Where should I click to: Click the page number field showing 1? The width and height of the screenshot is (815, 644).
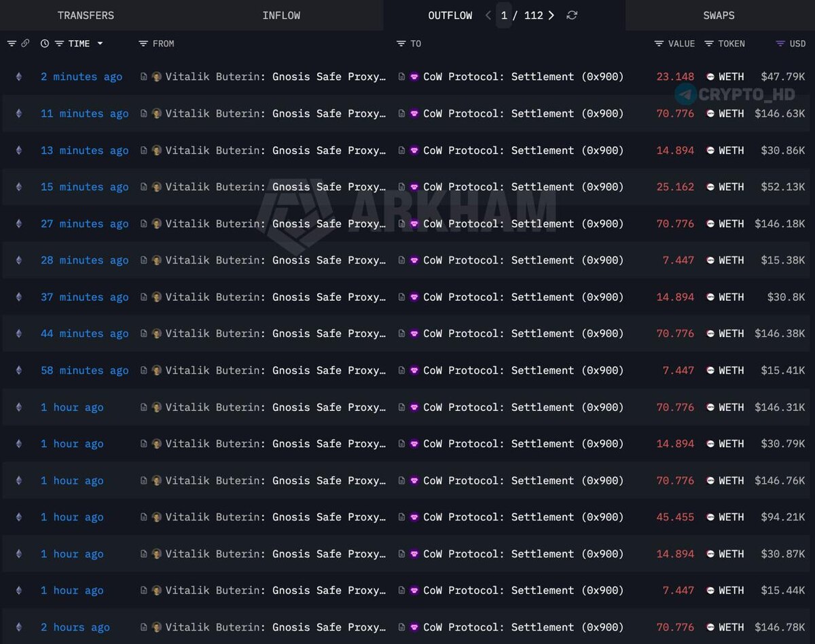point(504,15)
